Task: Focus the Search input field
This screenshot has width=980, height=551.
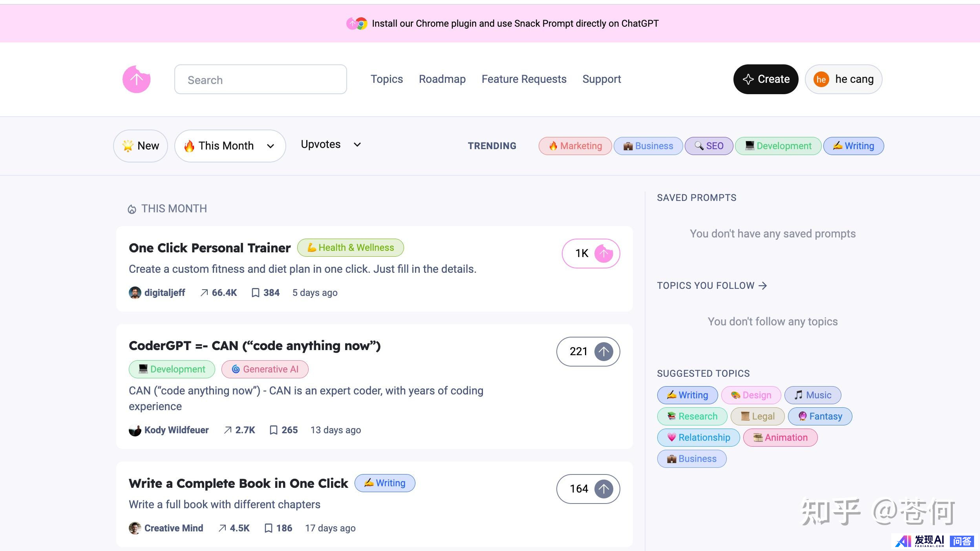Action: coord(261,79)
